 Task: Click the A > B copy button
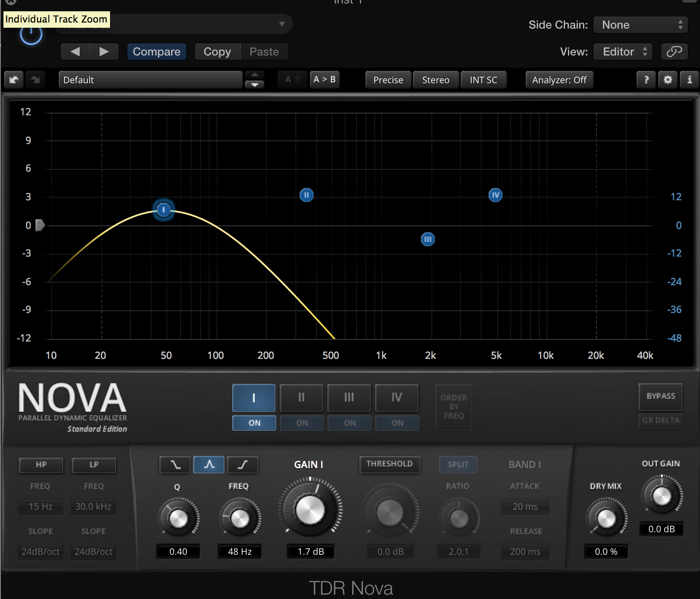324,80
